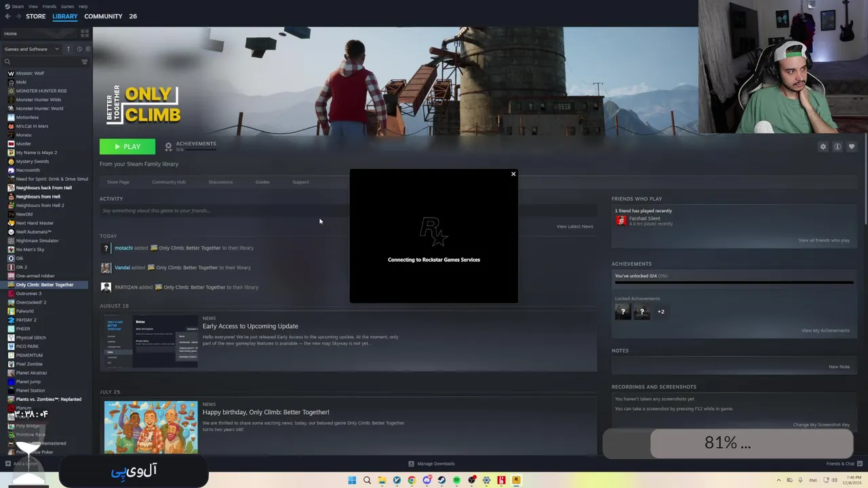Open the Early Access news thumbnail

pyautogui.click(x=151, y=342)
